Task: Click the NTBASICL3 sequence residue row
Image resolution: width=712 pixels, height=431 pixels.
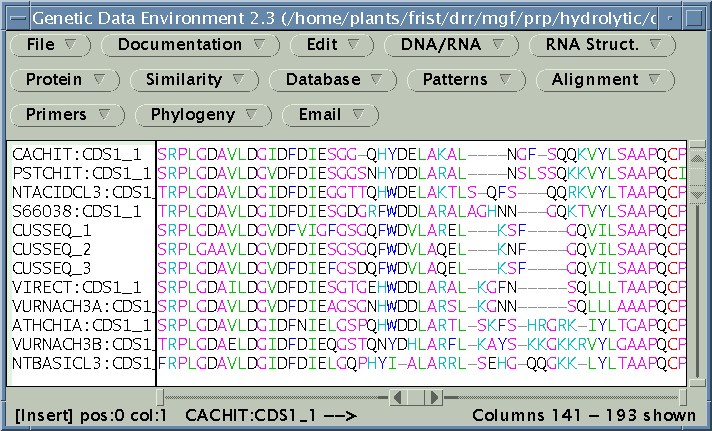Action: [421, 364]
